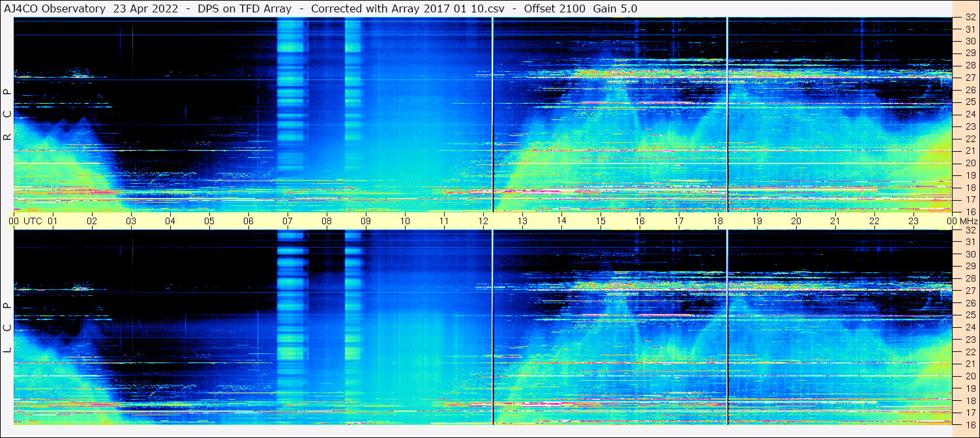Select hour 04 on the UTC axis
The width and height of the screenshot is (980, 438).
(x=170, y=221)
